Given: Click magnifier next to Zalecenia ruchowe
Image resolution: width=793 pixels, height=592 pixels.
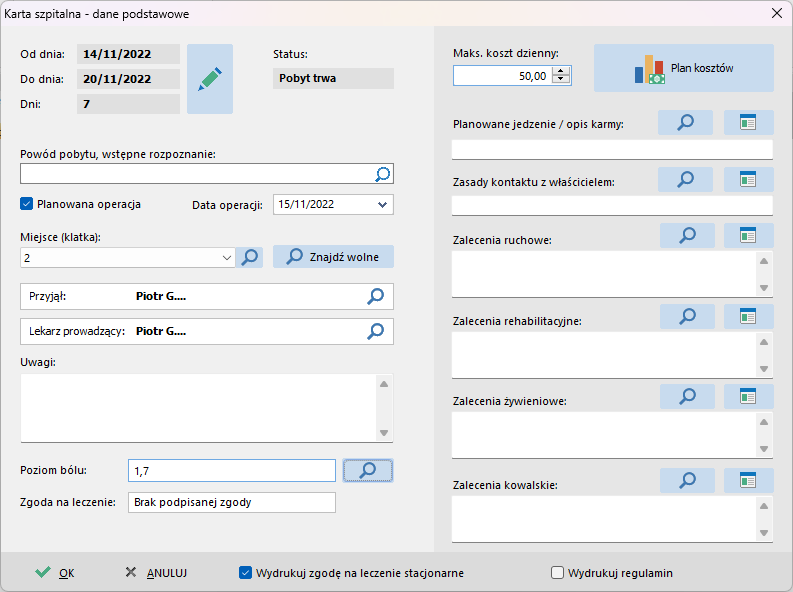Looking at the screenshot, I should (687, 236).
